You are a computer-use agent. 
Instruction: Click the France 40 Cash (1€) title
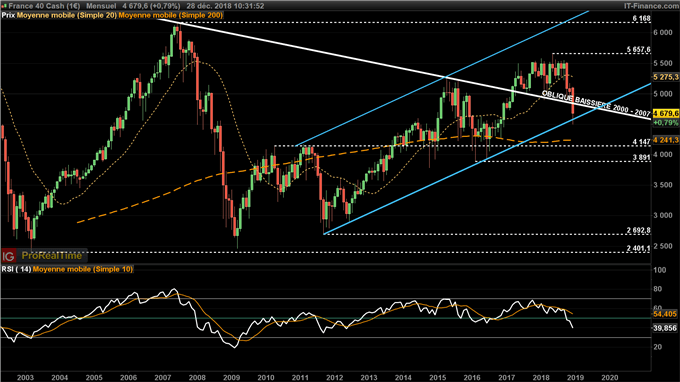pyautogui.click(x=44, y=6)
